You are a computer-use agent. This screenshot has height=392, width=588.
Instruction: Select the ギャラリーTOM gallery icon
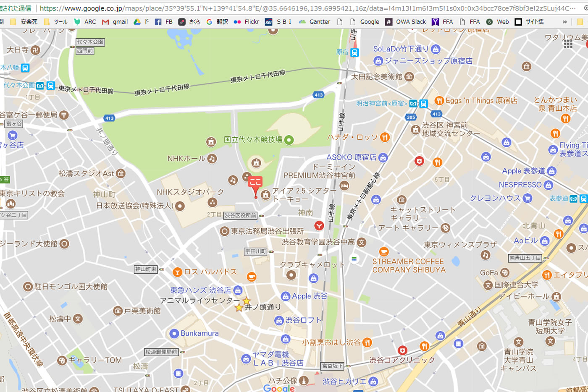(62, 361)
